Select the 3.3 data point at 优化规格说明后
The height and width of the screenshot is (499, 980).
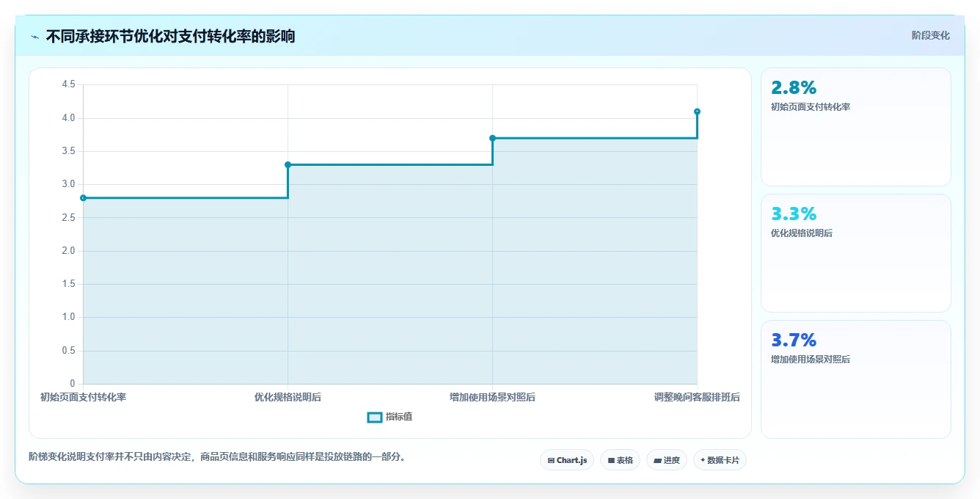coord(288,164)
